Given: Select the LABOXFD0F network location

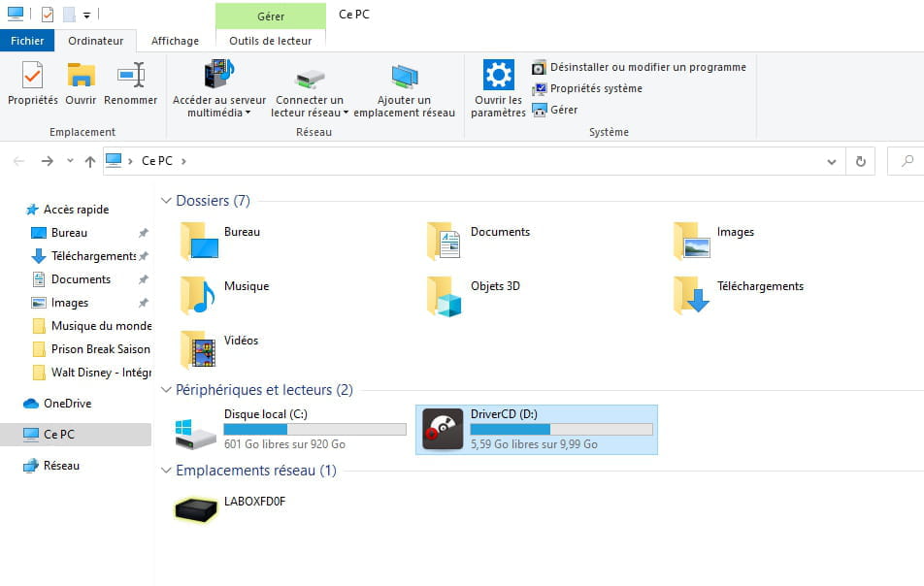Looking at the screenshot, I should pos(230,509).
